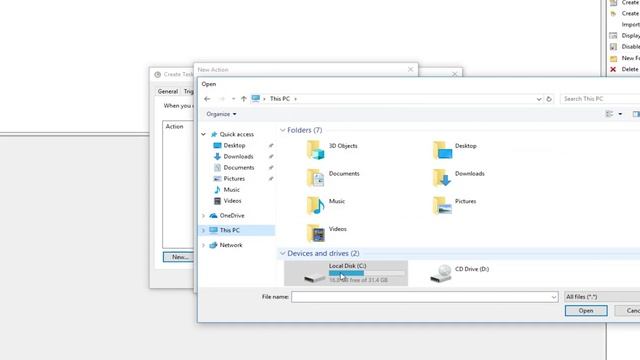This screenshot has width=640, height=360.
Task: Click pin icon next to Documents
Action: pos(271,167)
